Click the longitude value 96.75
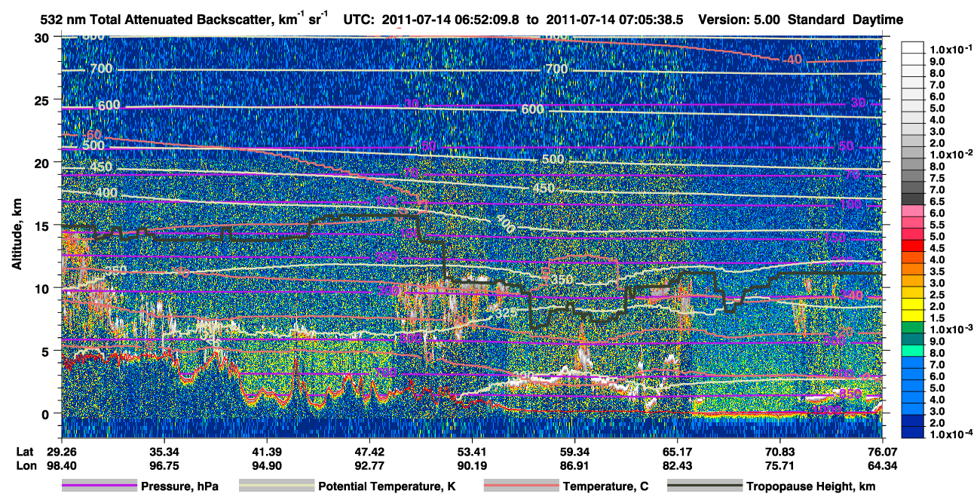The width and height of the screenshot is (980, 503). (x=164, y=465)
